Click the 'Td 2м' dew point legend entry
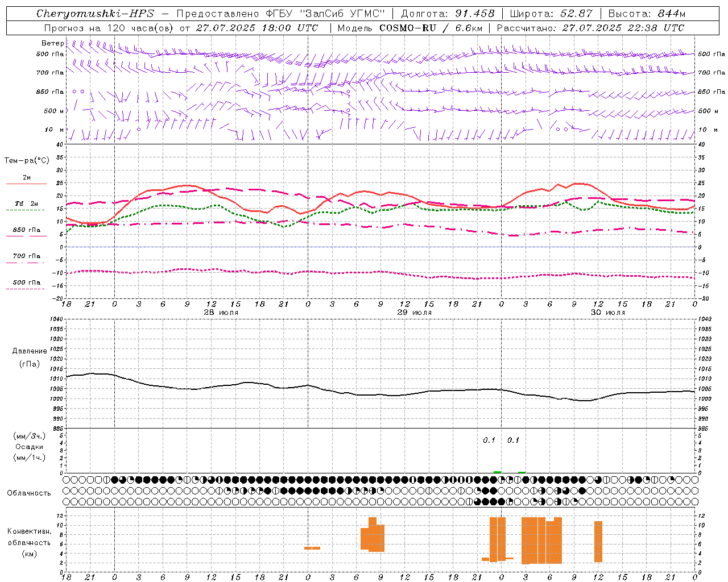Image resolution: width=728 pixels, height=582 pixels. pyautogui.click(x=27, y=203)
